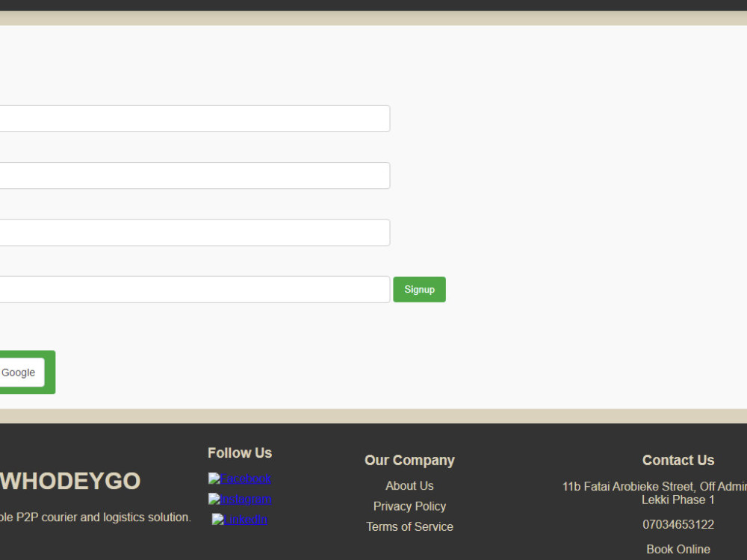Click the green Signup button
Screen dimensions: 747x560
pos(419,290)
